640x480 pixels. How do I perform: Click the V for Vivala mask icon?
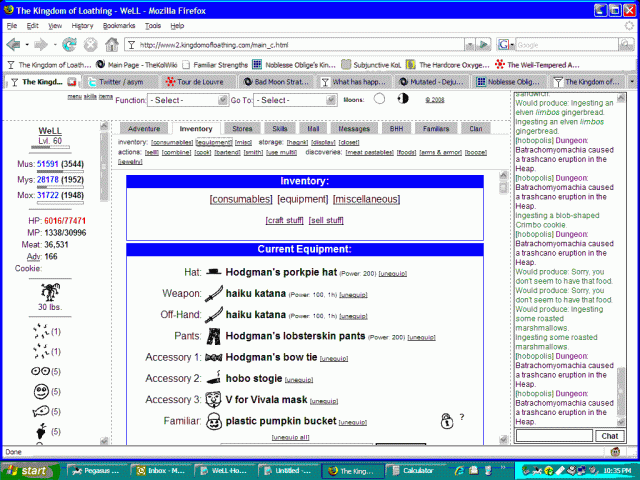coord(214,400)
